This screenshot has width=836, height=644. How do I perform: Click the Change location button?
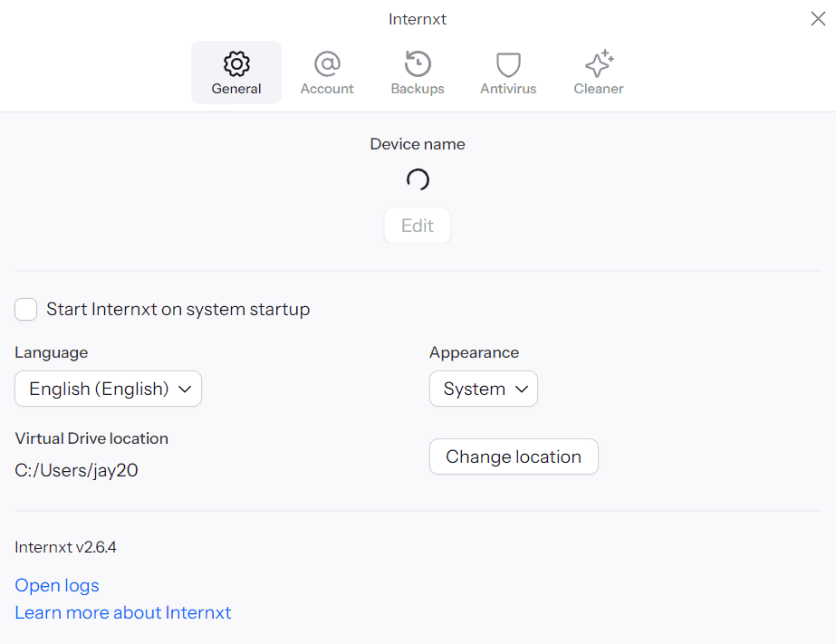[x=514, y=457]
